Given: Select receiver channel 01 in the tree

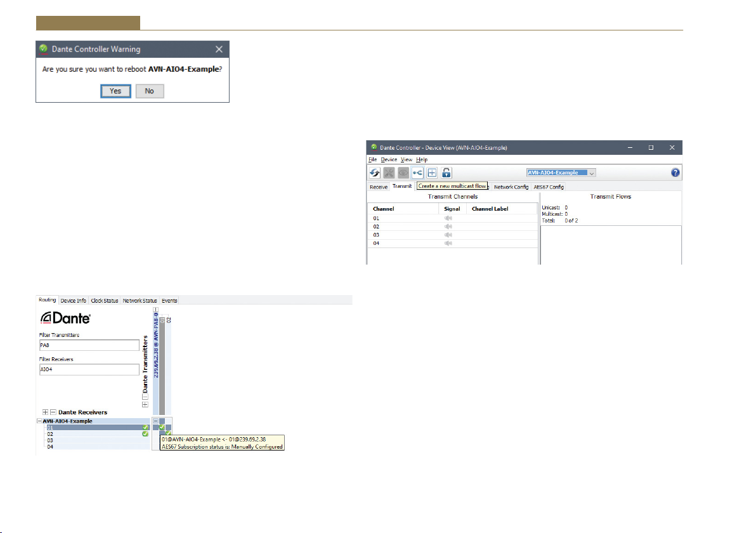Looking at the screenshot, I should (98, 428).
